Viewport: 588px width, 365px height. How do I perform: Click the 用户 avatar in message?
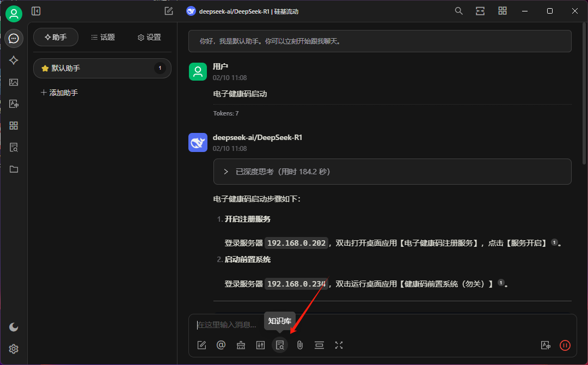[x=198, y=72]
